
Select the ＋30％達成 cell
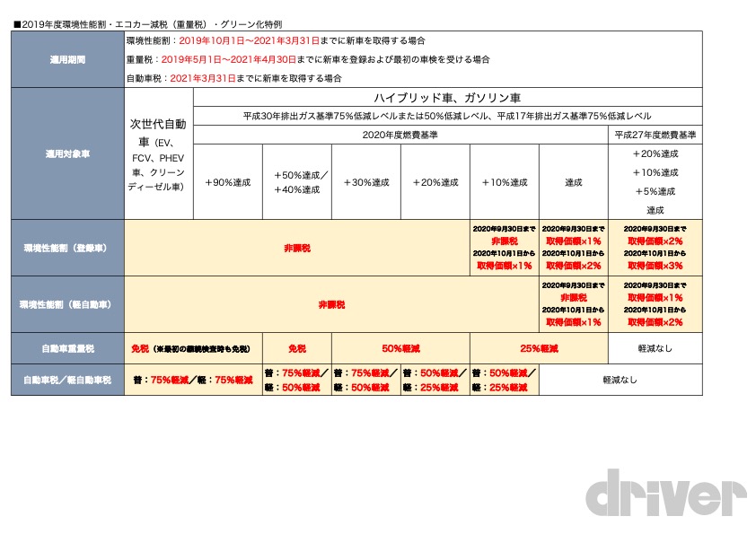tap(366, 180)
